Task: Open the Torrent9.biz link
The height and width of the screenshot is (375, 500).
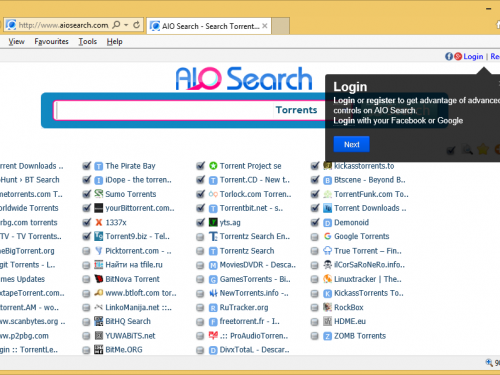Action: click(x=137, y=236)
